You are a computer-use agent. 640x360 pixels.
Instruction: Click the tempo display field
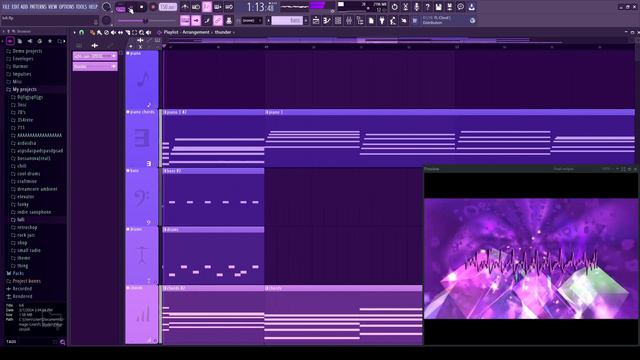point(168,7)
